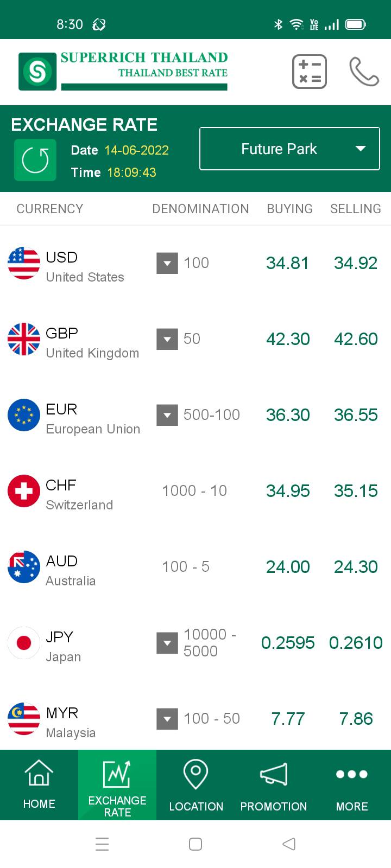Viewport: 391px width, 868px height.
Task: Expand GBP denomination dropdown arrow
Action: [167, 340]
